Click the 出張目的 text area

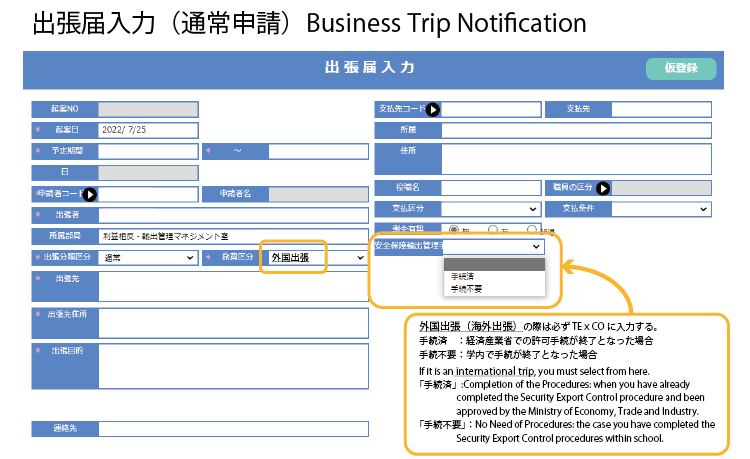point(233,366)
